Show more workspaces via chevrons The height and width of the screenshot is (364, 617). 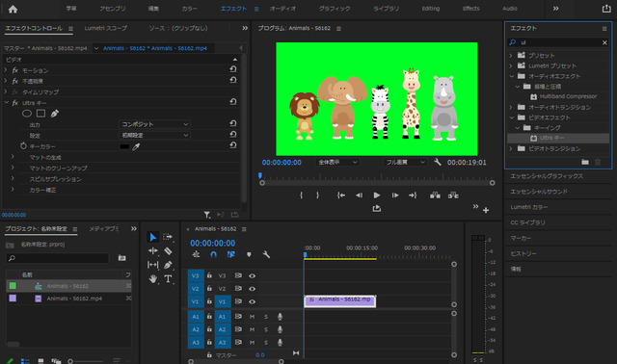(x=555, y=9)
